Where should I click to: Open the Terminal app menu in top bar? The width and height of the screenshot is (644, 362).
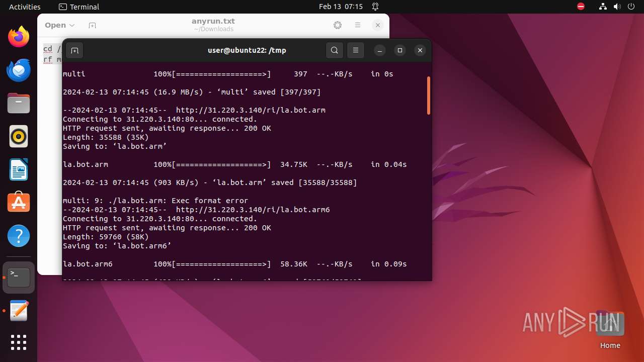click(x=79, y=7)
